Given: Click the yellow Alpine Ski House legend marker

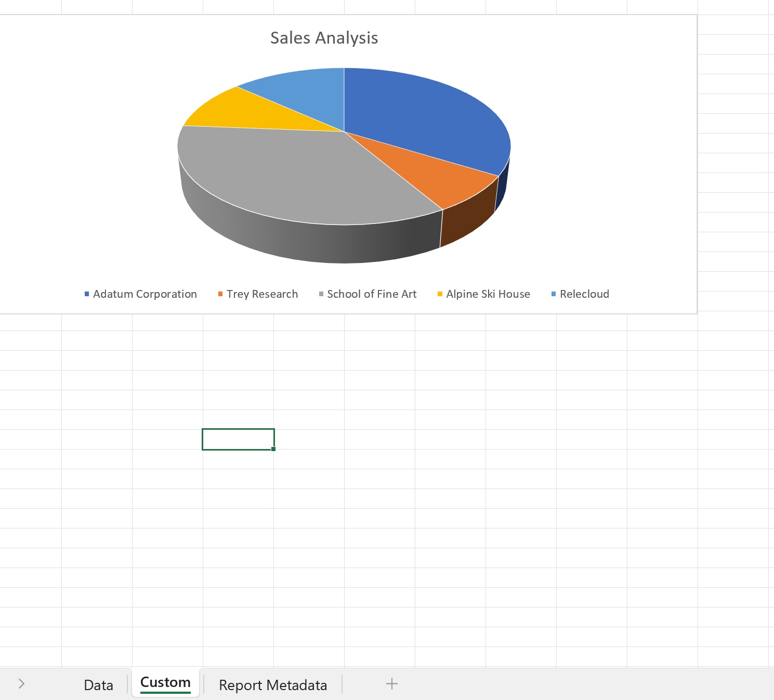Looking at the screenshot, I should [x=440, y=294].
